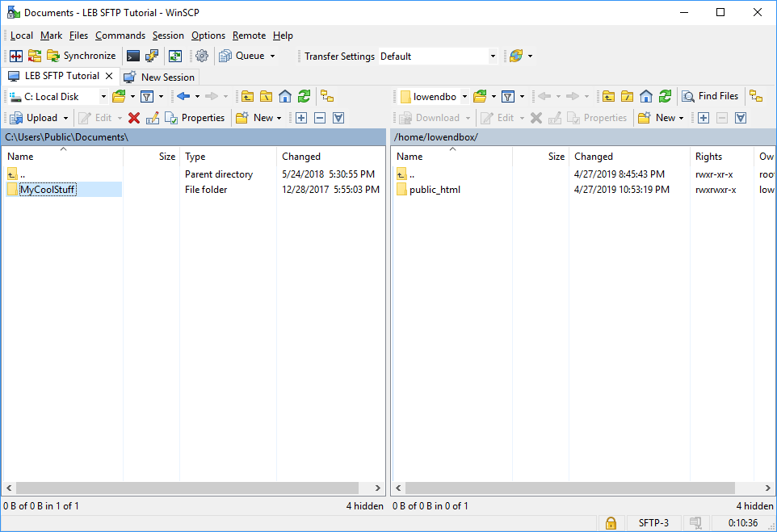777x532 pixels.
Task: Open Preferences gear icon
Action: (202, 56)
